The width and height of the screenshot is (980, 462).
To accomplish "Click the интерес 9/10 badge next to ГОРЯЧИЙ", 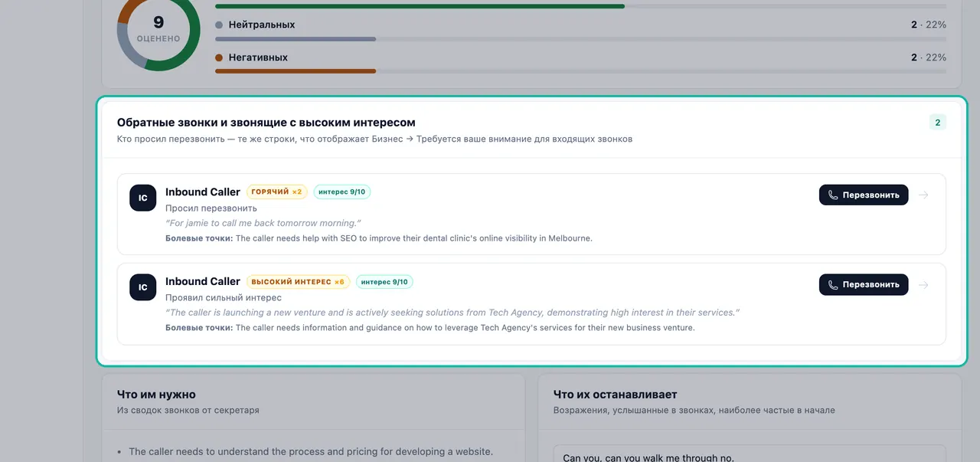I will tap(342, 192).
